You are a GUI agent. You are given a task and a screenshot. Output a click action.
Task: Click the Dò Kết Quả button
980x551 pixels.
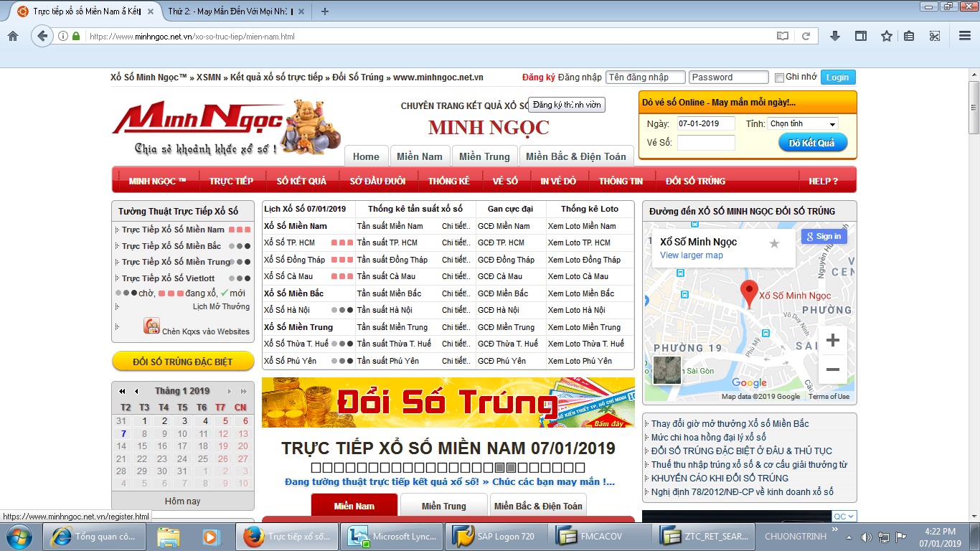point(813,143)
